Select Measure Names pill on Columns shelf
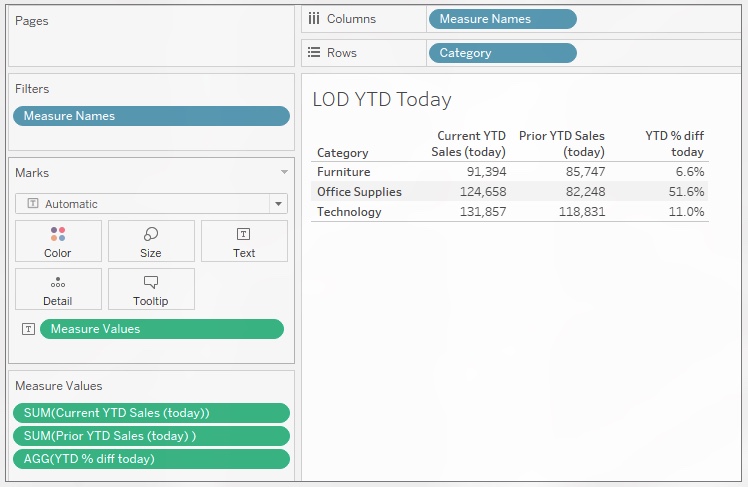748x487 pixels. click(x=501, y=19)
